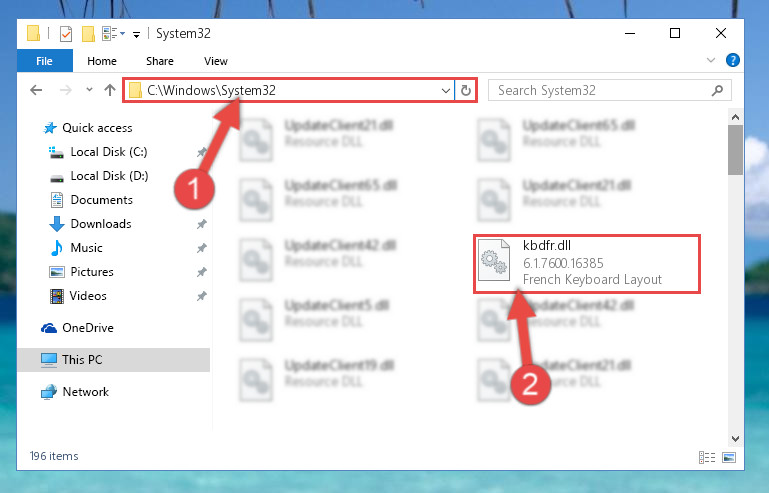Screen dimensions: 769x493
Task: Unpin Pictures from Quick access
Action: [x=201, y=272]
